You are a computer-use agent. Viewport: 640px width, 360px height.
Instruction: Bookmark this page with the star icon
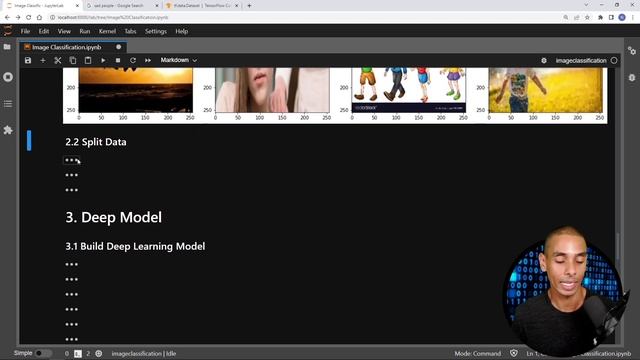[587, 18]
